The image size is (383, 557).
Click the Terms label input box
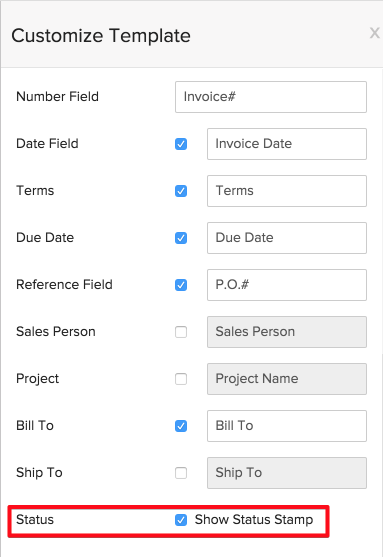(287, 191)
